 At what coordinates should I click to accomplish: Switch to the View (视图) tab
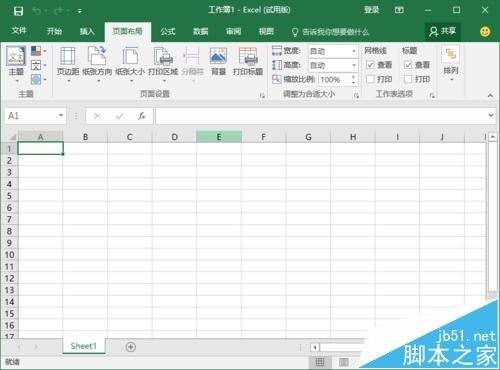[266, 31]
